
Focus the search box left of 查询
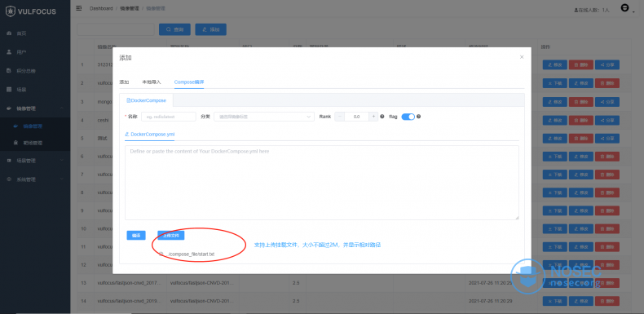pos(116,29)
